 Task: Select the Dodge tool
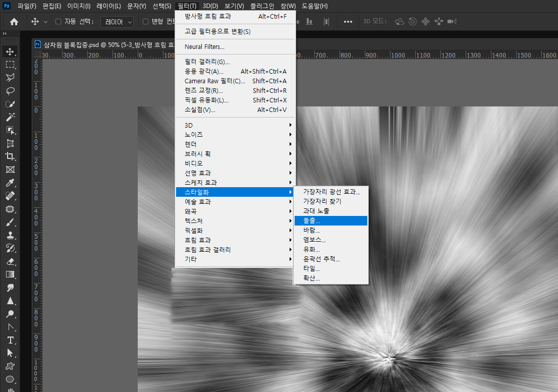pyautogui.click(x=10, y=314)
